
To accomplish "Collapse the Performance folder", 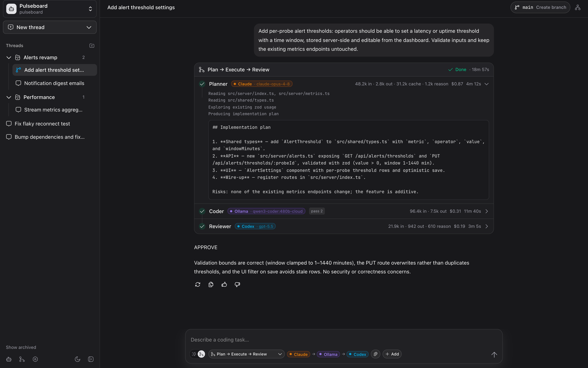I will click(x=9, y=97).
